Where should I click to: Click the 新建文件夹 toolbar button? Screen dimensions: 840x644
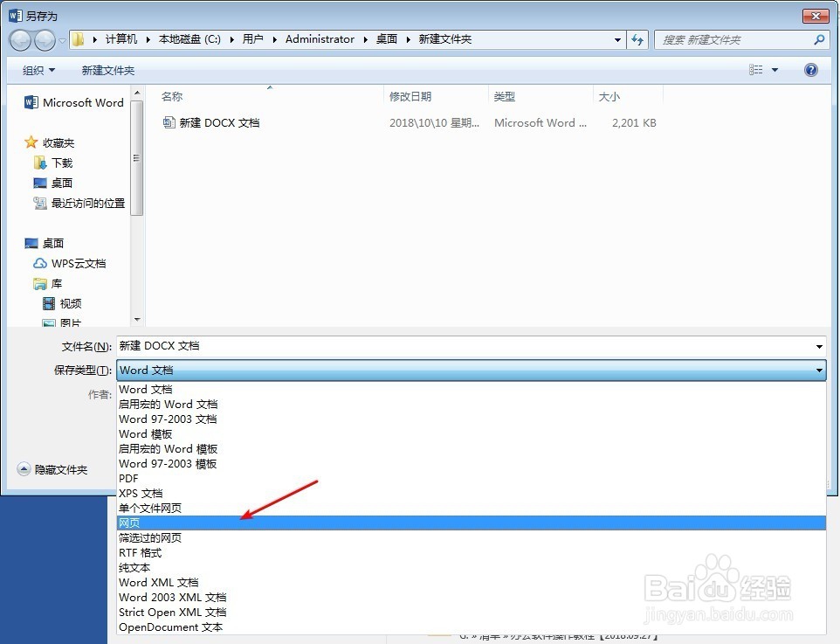click(107, 70)
